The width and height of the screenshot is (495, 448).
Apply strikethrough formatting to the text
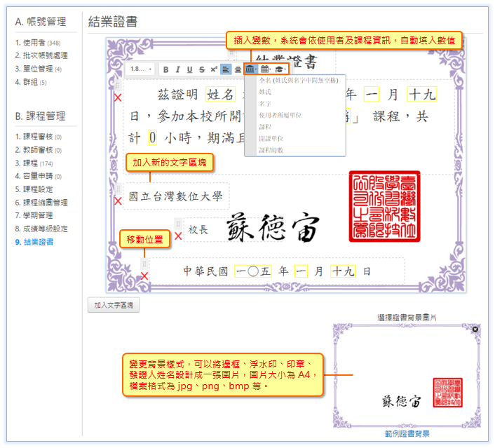coord(201,69)
